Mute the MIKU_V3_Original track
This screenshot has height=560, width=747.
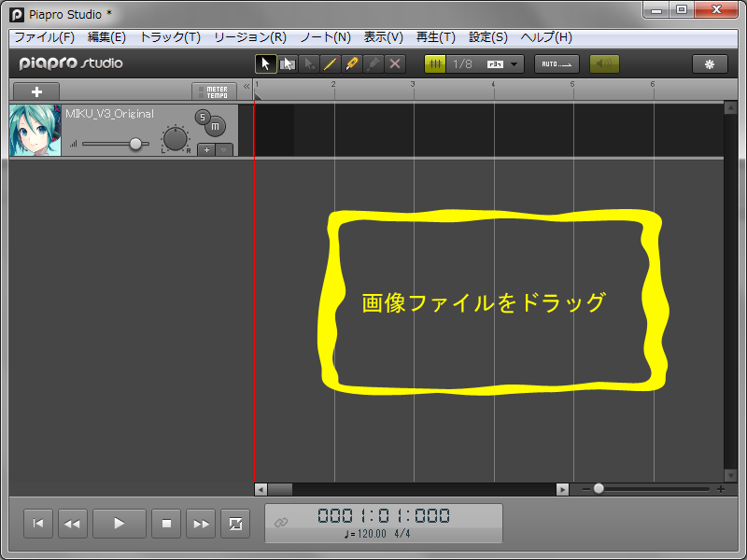tap(215, 127)
